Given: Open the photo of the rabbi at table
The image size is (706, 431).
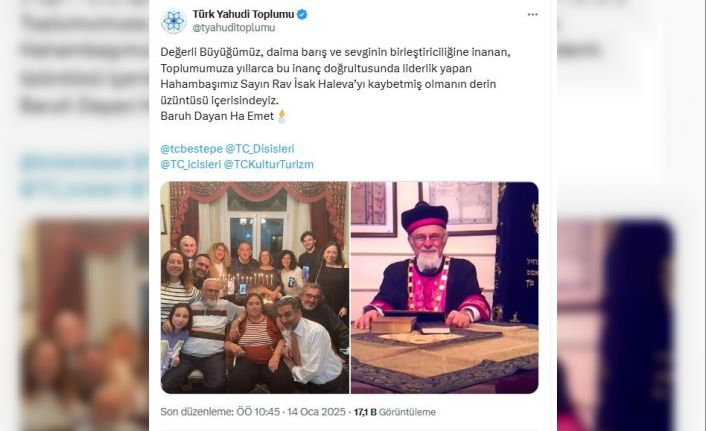Looking at the screenshot, I should coord(444,287).
